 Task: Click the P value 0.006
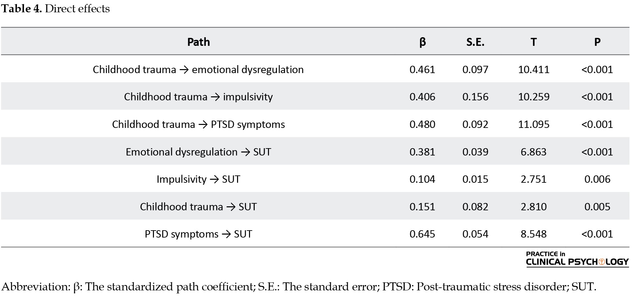[597, 179]
